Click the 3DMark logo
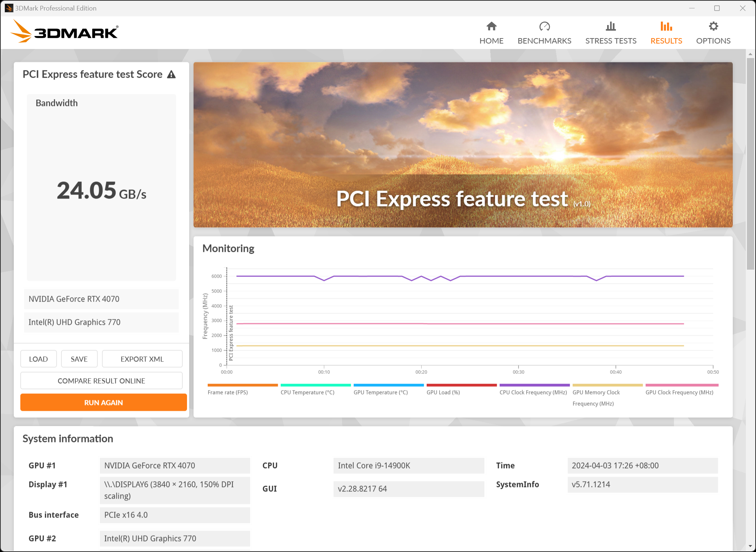The image size is (756, 552). (x=64, y=31)
